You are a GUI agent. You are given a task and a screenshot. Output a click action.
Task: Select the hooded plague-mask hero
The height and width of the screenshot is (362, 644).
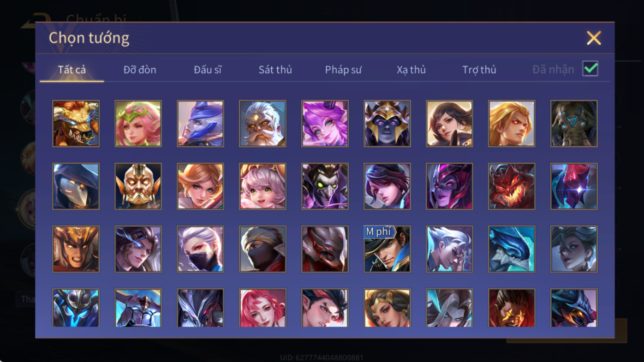pos(76,186)
